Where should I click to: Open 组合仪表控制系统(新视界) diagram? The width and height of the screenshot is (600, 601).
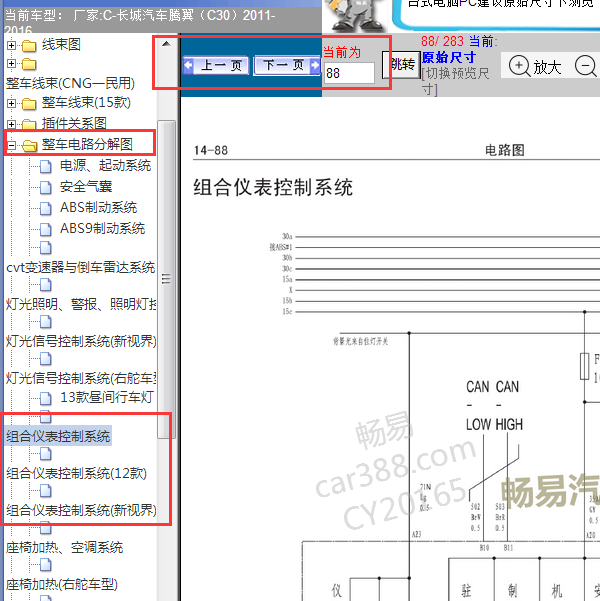pyautogui.click(x=81, y=510)
